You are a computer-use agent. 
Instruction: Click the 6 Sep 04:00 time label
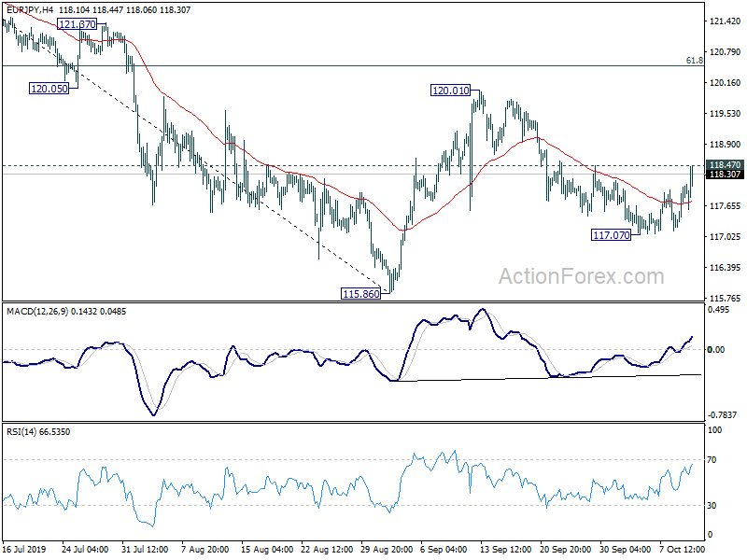444,549
